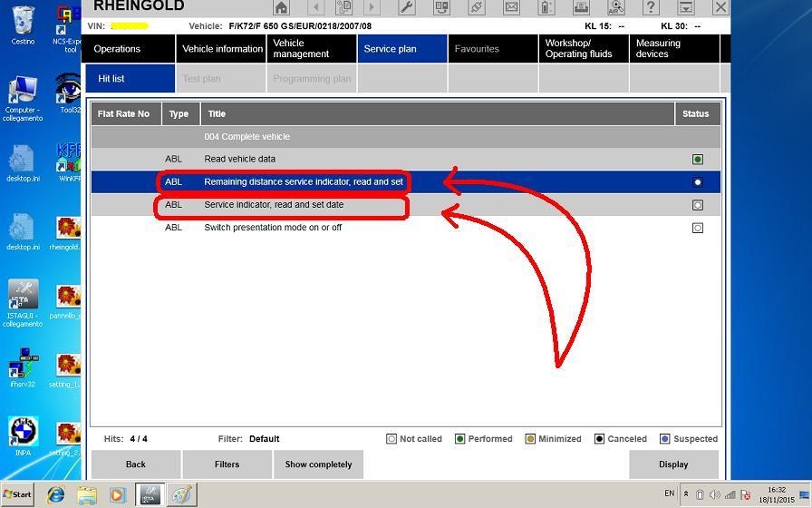Open the Filters options
This screenshot has height=508, width=812.
click(x=227, y=464)
